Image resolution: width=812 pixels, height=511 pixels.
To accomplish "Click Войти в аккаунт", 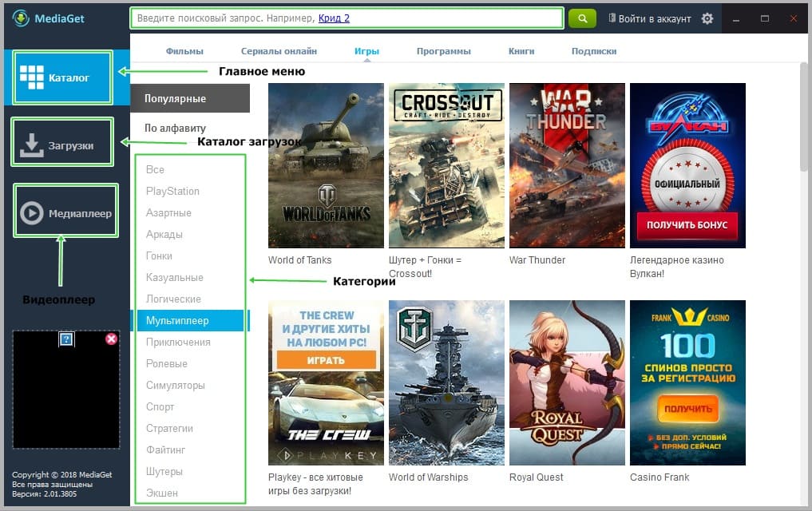I will [655, 18].
